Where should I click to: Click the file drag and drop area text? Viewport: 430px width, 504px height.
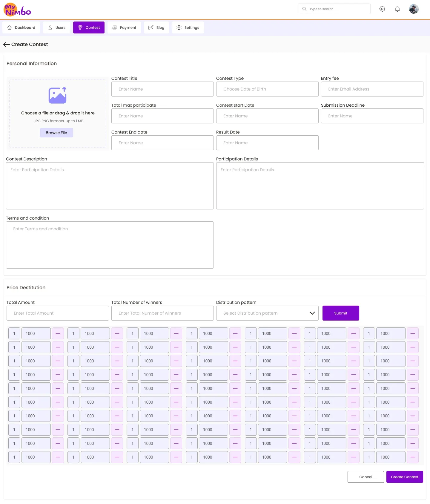58,113
